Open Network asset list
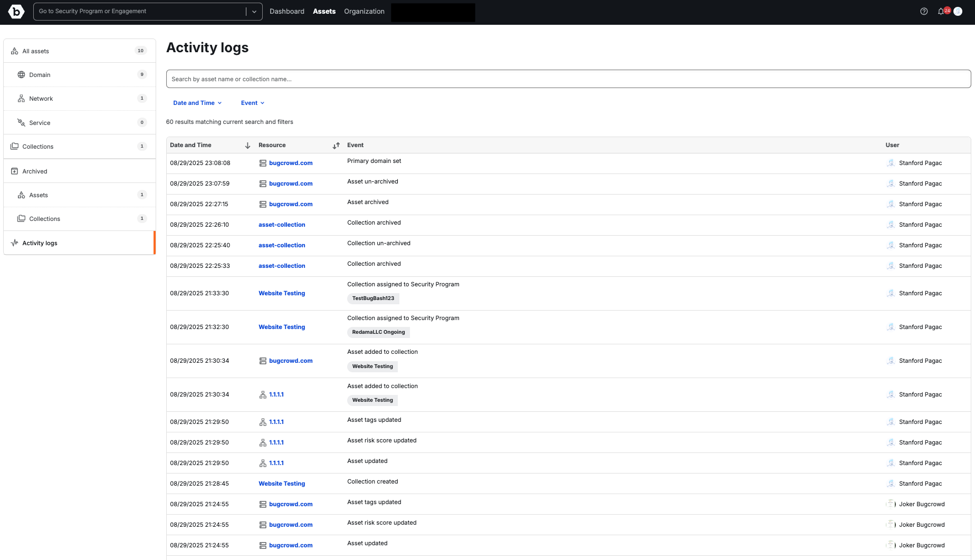975x560 pixels. (80, 99)
